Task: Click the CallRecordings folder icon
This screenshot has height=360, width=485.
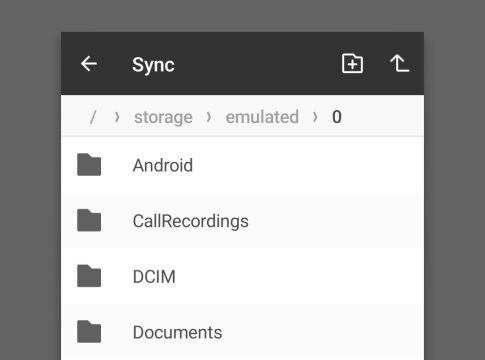Action: 89,220
